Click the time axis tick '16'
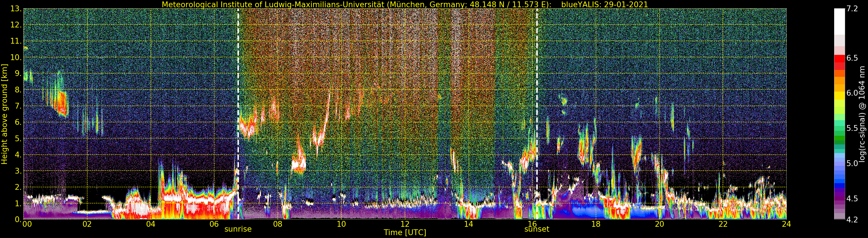 pos(532,224)
